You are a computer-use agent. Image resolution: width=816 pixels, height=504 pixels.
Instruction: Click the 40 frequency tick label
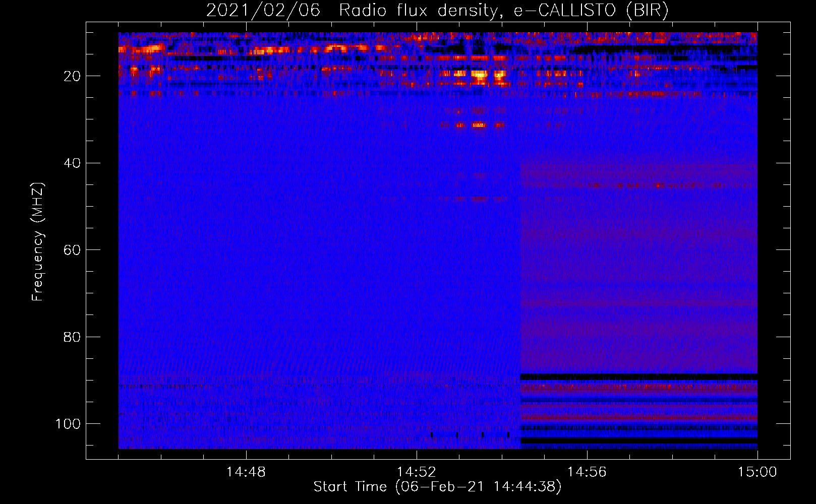72,163
